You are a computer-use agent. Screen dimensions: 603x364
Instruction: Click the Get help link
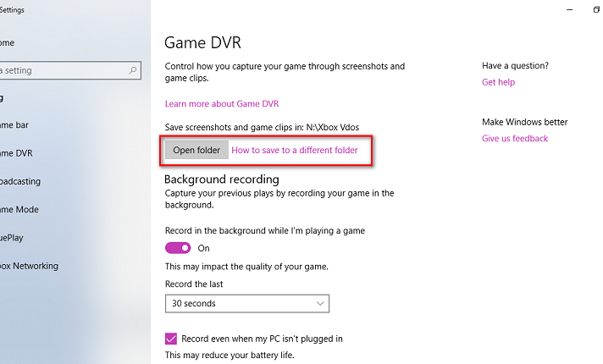[498, 82]
